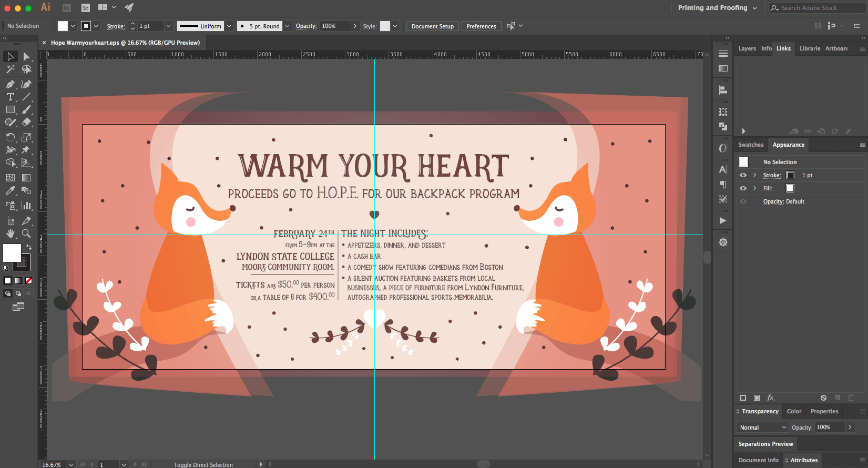
Task: Open the Properties tab
Action: pyautogui.click(x=824, y=411)
